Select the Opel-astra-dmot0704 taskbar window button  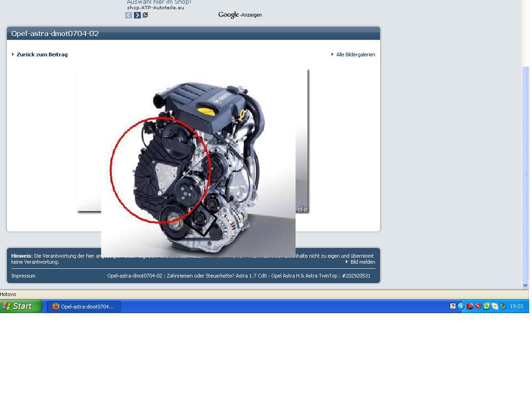(84, 307)
